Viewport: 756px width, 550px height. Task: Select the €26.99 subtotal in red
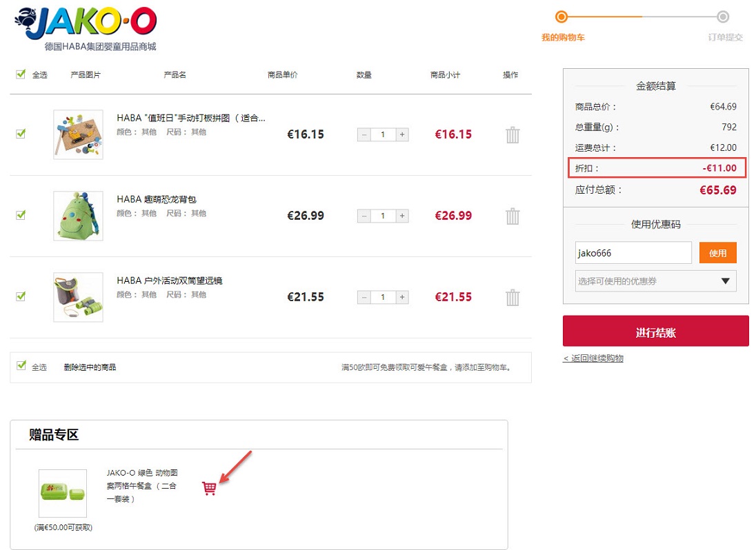click(453, 216)
